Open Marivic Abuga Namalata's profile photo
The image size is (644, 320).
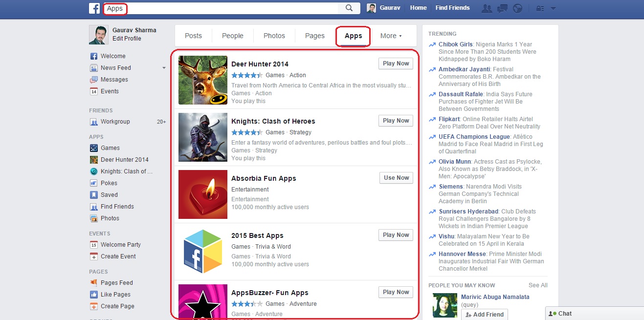[x=445, y=305]
